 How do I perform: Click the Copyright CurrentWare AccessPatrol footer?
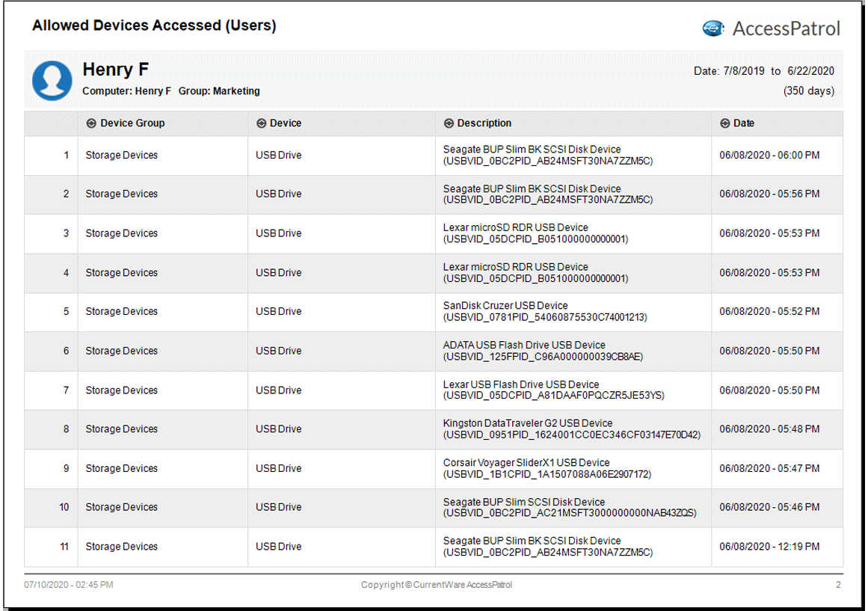point(436,584)
